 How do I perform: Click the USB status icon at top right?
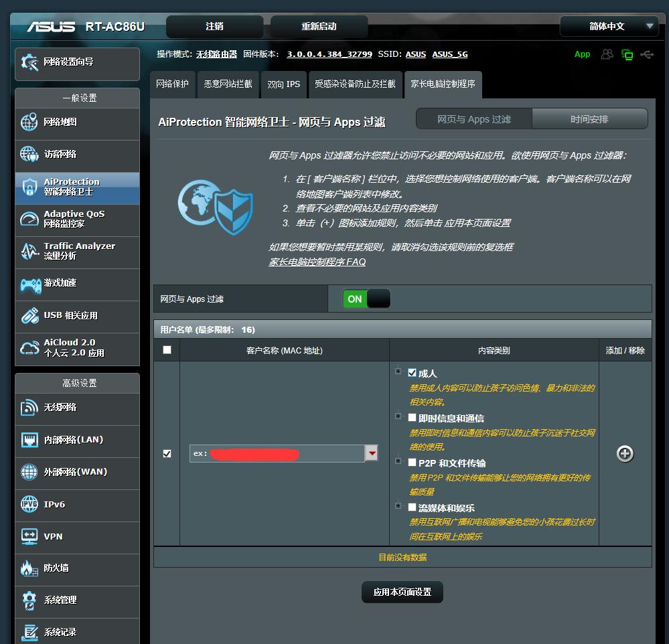647,56
